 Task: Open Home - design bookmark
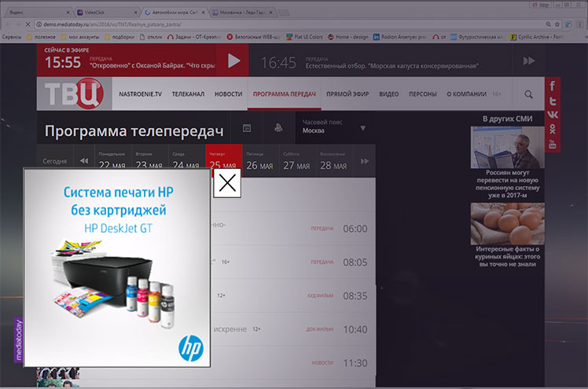(348, 37)
